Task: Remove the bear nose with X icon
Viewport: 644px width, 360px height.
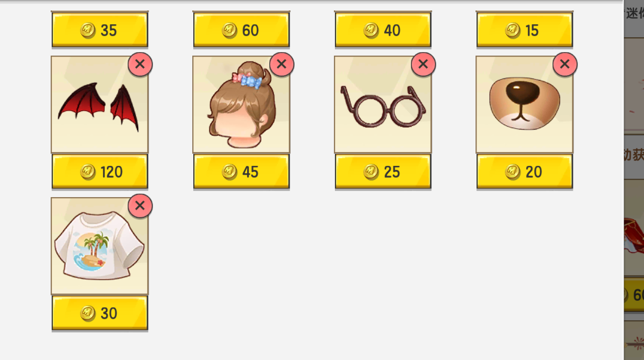Action: pyautogui.click(x=565, y=64)
